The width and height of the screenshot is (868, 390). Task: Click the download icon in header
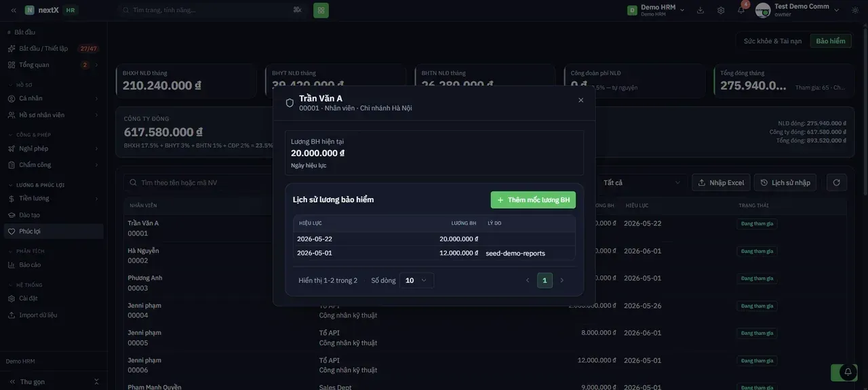(701, 10)
